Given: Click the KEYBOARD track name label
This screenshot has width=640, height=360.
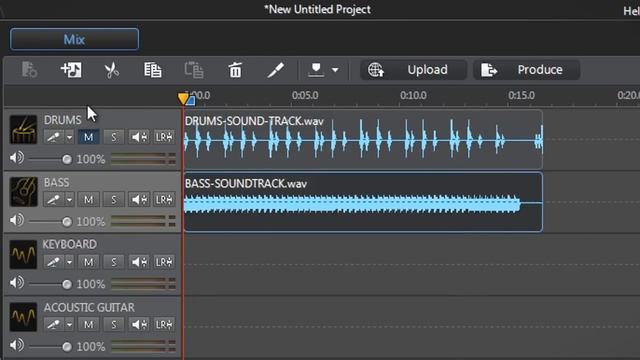Looking at the screenshot, I should (x=70, y=244).
